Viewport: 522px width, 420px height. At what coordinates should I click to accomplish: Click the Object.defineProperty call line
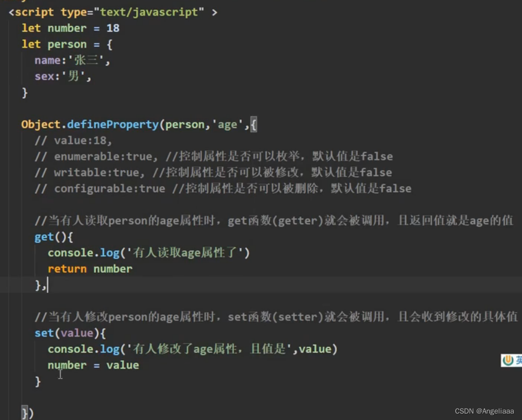coord(139,125)
